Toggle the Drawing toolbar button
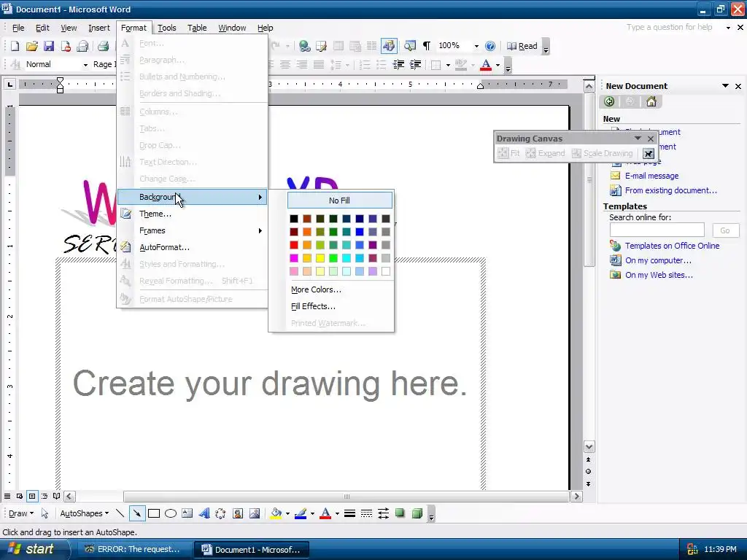 [389, 46]
